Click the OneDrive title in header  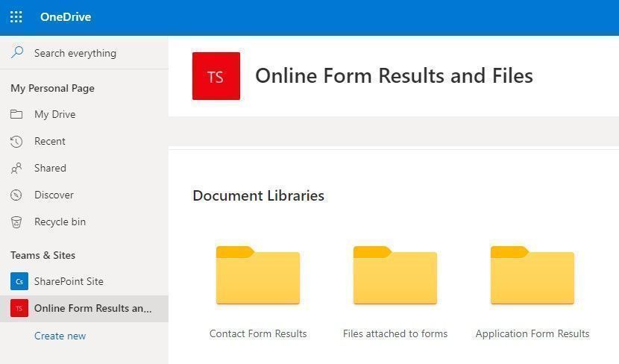pos(66,17)
